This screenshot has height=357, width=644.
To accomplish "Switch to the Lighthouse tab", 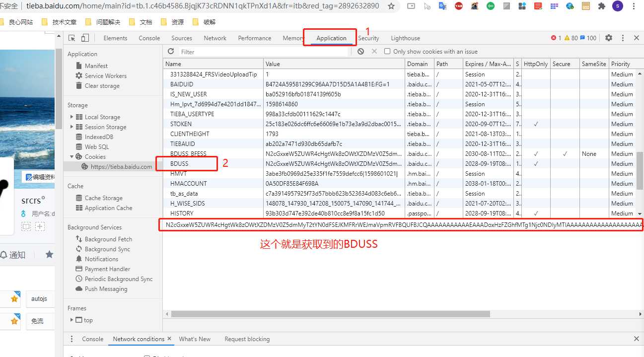I will pyautogui.click(x=405, y=38).
